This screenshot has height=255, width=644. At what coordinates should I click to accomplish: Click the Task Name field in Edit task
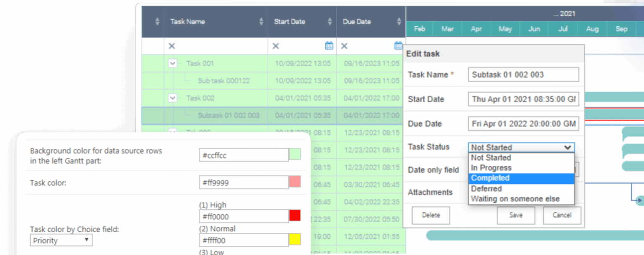[523, 74]
